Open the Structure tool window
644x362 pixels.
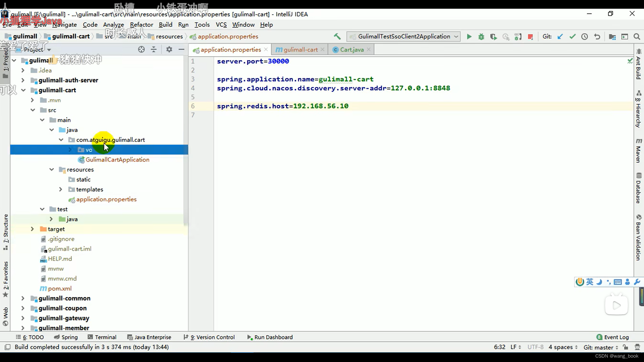[6, 232]
